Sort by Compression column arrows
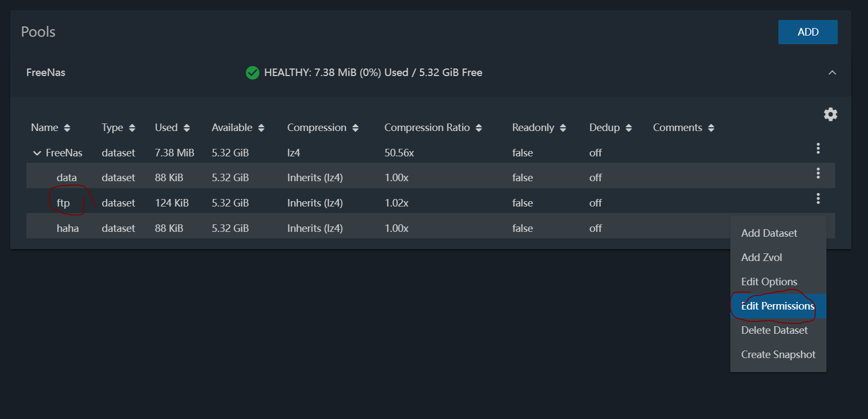This screenshot has height=419, width=868. pyautogui.click(x=355, y=128)
